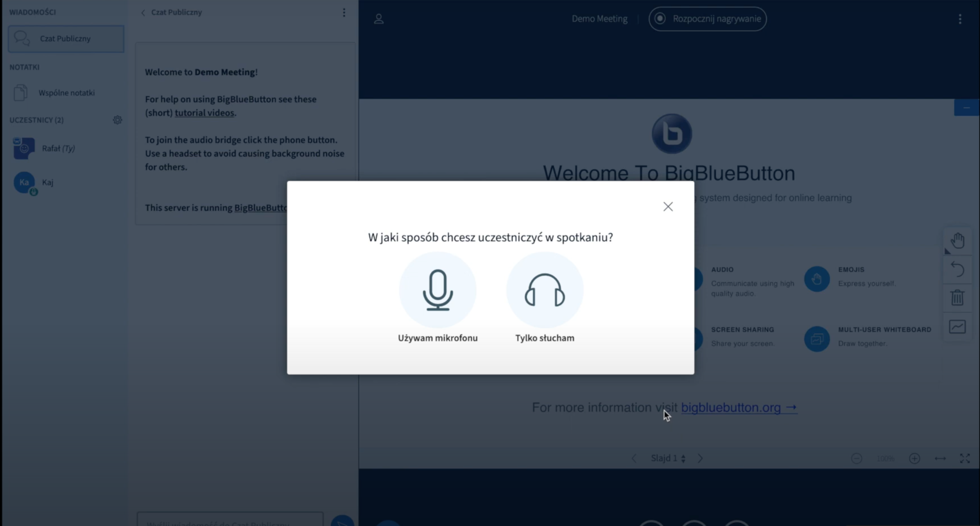Clear all annotations with trash icon

click(957, 297)
